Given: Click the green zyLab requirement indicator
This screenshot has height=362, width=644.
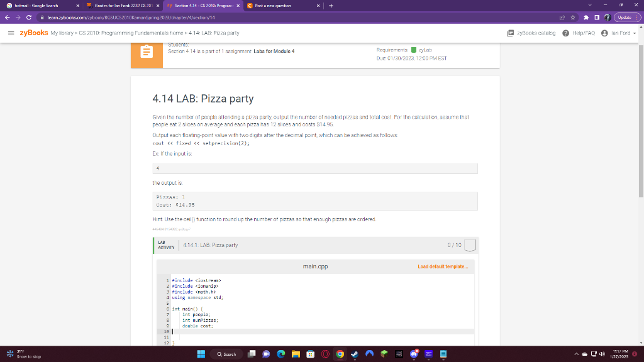Looking at the screenshot, I should point(414,50).
